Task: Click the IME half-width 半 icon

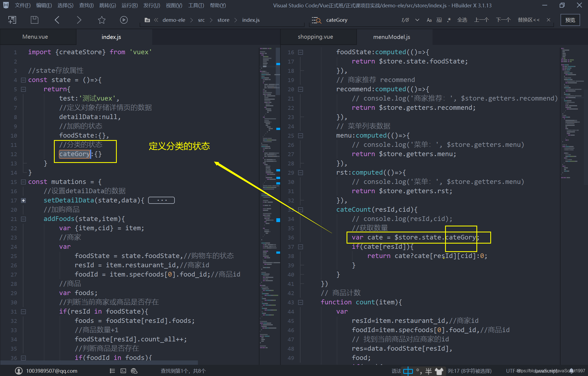Action: [x=428, y=371]
